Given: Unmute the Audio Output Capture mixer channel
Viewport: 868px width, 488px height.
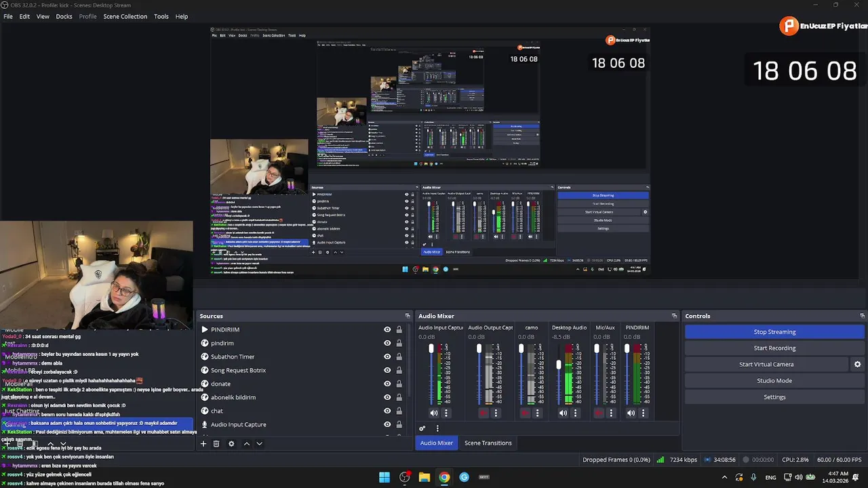Looking at the screenshot, I should 483,413.
